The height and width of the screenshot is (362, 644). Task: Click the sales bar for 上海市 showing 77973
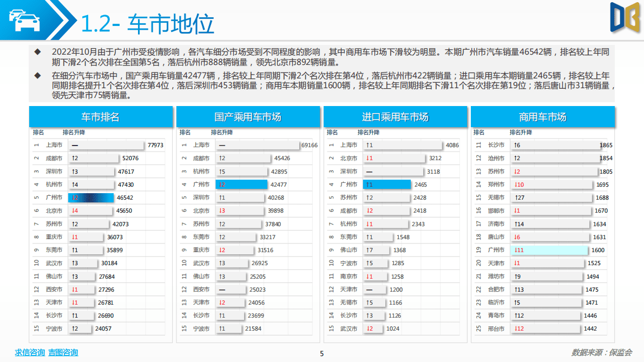[108, 144]
